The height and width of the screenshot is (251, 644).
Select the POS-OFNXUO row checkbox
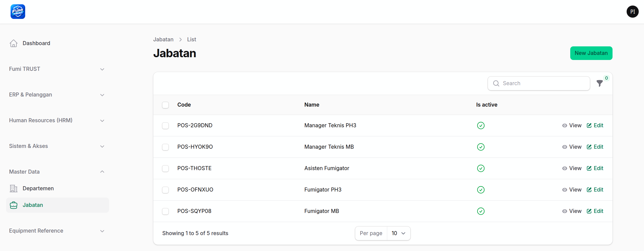click(165, 190)
